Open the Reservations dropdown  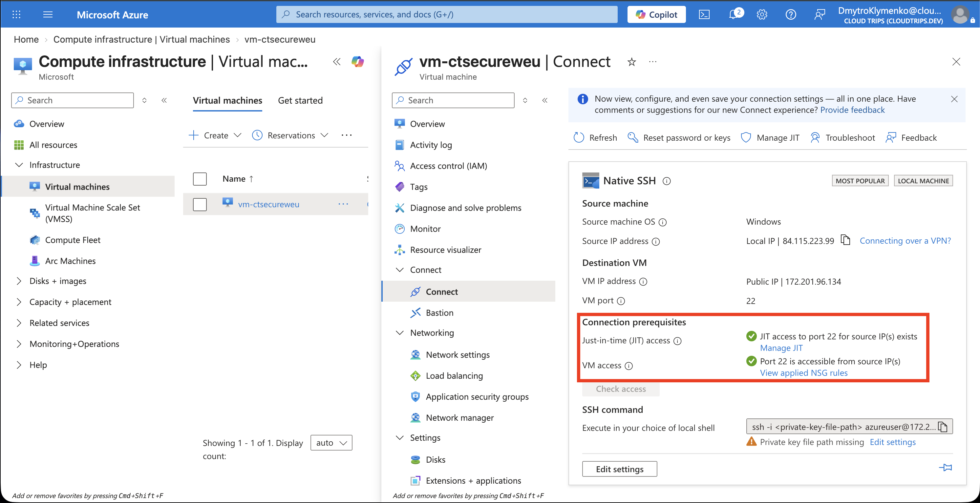[290, 135]
